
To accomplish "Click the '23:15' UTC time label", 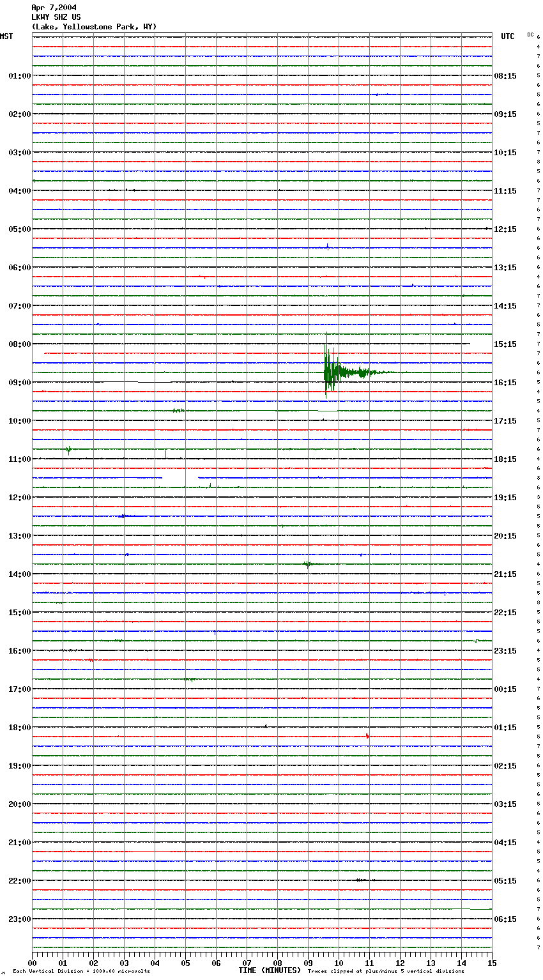I will [x=505, y=651].
